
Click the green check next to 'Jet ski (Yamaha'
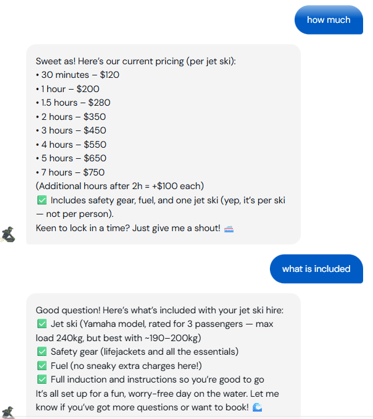tap(42, 324)
